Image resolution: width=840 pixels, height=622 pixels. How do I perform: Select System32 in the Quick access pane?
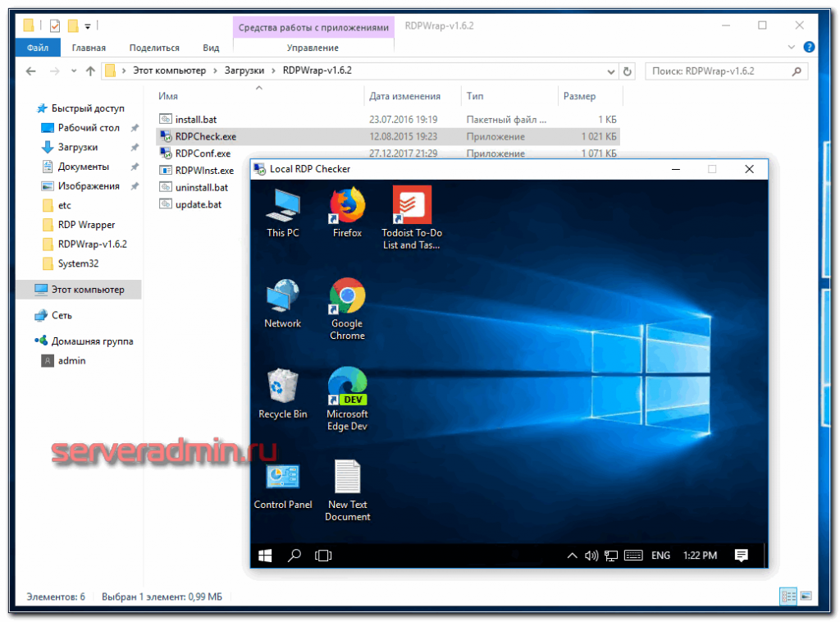click(x=78, y=263)
